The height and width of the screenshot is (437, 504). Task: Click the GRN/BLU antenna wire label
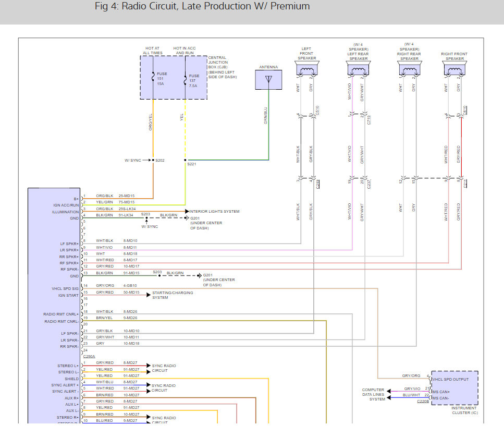pyautogui.click(x=265, y=115)
